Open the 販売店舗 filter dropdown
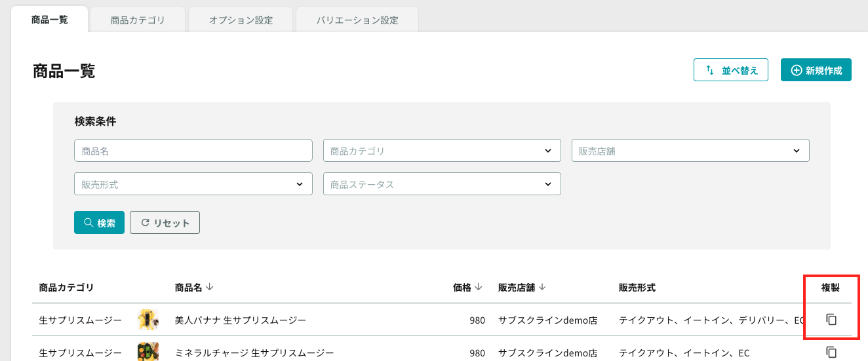This screenshot has height=361, width=868. (x=690, y=151)
